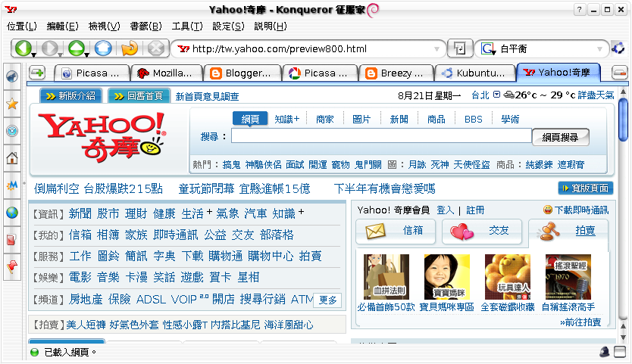The width and height of the screenshot is (632, 364).
Task: Click the topmost sidebar configure icon
Action: [12, 76]
